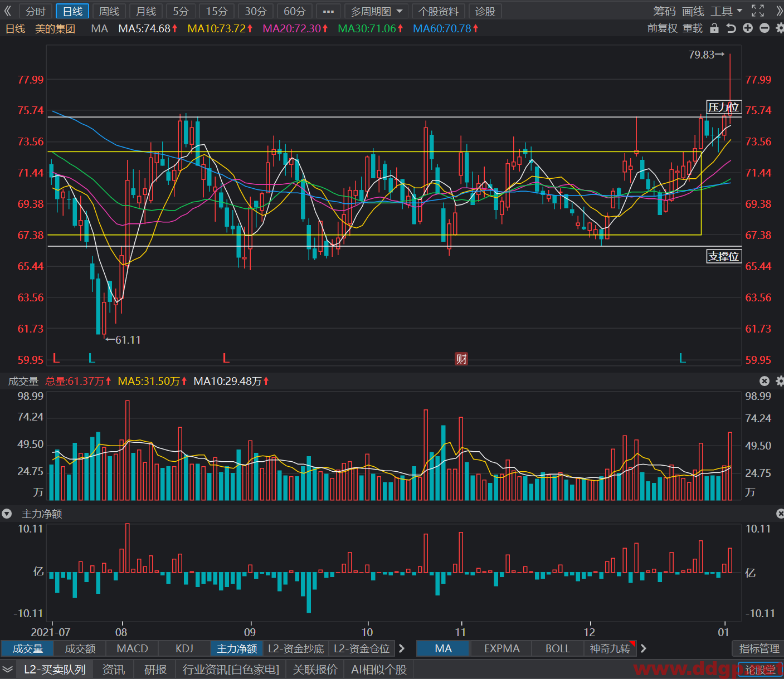Open L2-资金抄底 indicator
Screen dimensions: 784x679
[296, 648]
